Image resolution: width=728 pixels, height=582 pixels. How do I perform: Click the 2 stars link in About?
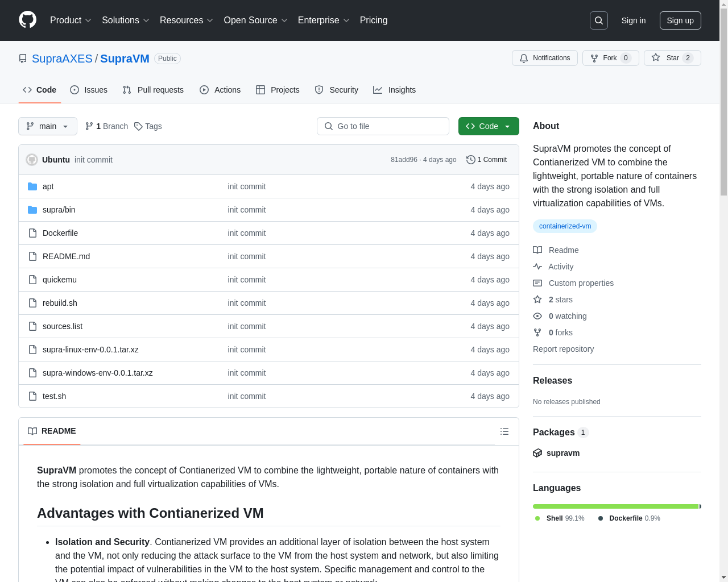click(553, 300)
